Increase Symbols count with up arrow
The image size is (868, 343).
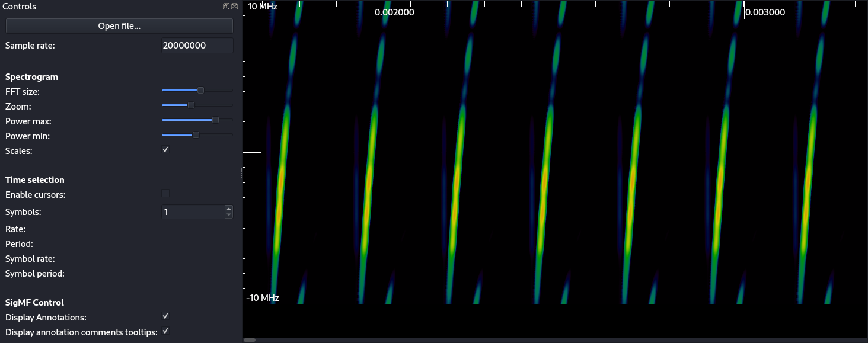pos(229,209)
